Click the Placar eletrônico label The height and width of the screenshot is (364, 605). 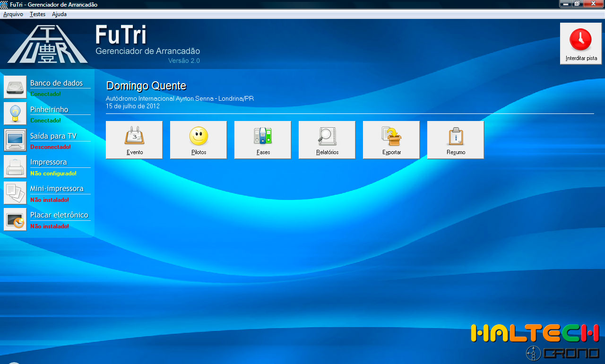pyautogui.click(x=59, y=215)
